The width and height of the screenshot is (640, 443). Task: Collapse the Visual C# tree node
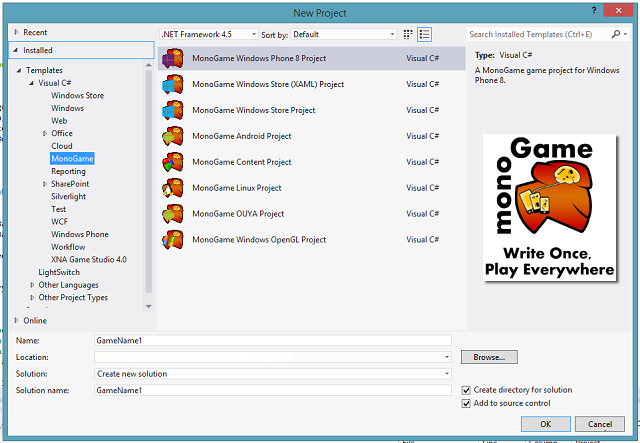[31, 83]
